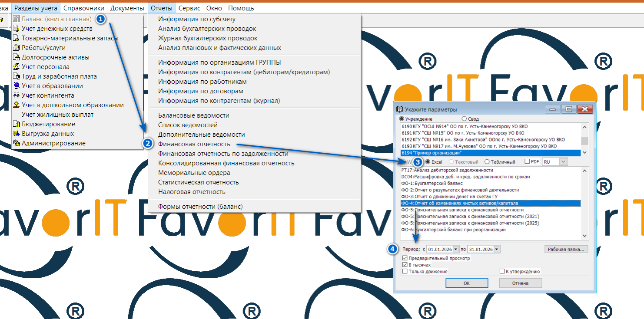The width and height of the screenshot is (644, 319).
Task: Click the globe icon for Учет в образовании
Action: (17, 86)
